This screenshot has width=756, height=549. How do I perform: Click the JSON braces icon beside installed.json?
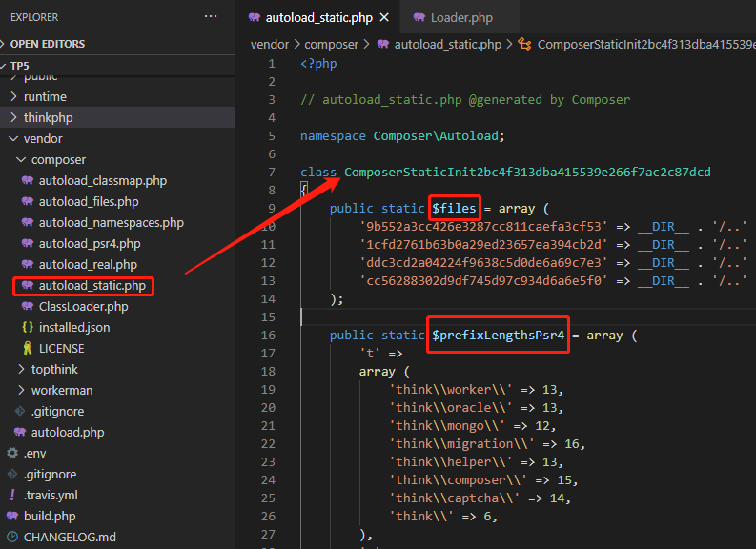(28, 327)
